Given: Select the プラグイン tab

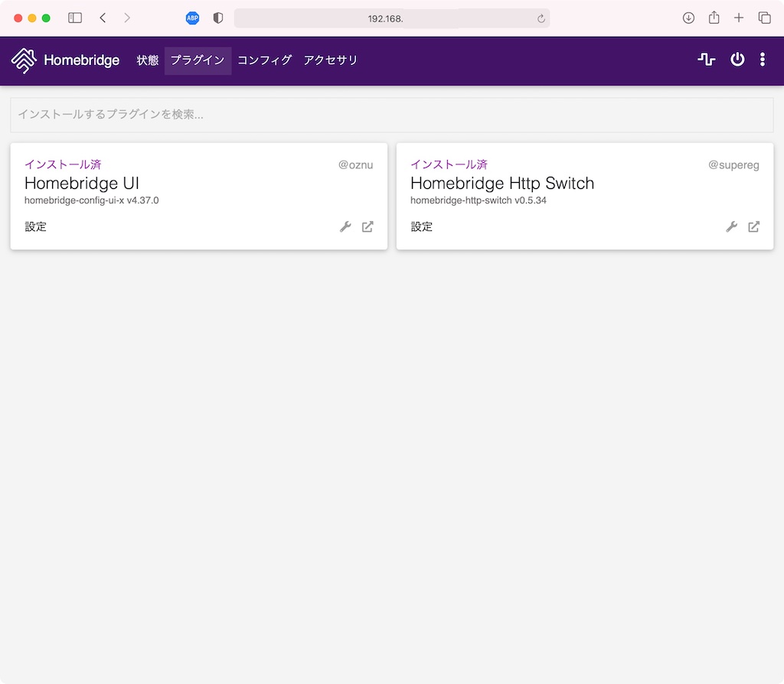Looking at the screenshot, I should 198,60.
